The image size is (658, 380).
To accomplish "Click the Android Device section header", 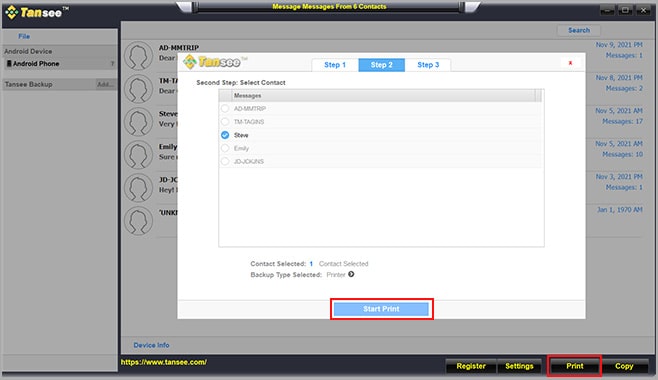I will pos(28,51).
